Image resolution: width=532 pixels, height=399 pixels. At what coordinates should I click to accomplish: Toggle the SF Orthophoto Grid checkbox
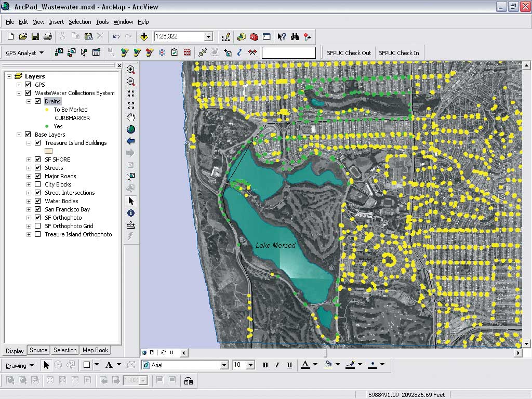37,226
